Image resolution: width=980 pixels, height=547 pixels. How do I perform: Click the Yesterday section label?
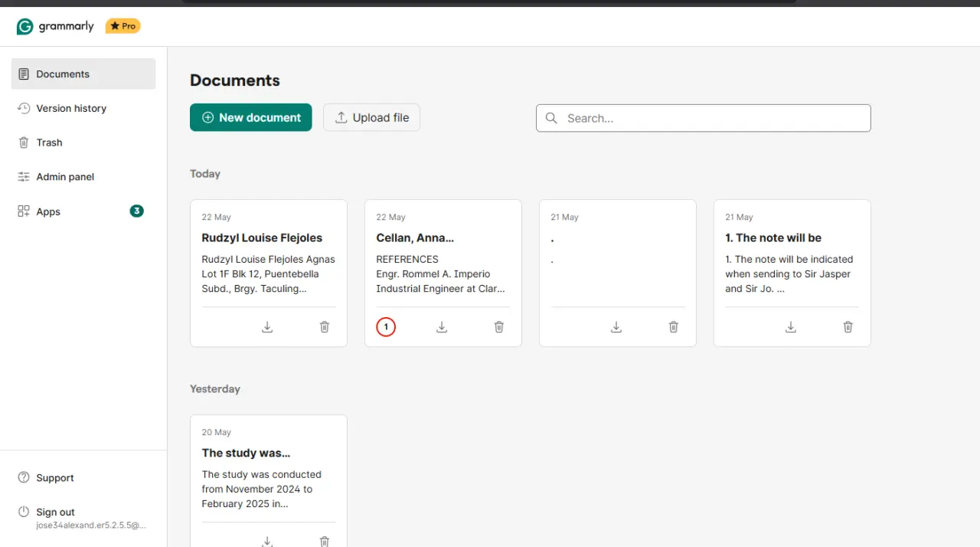(x=215, y=389)
